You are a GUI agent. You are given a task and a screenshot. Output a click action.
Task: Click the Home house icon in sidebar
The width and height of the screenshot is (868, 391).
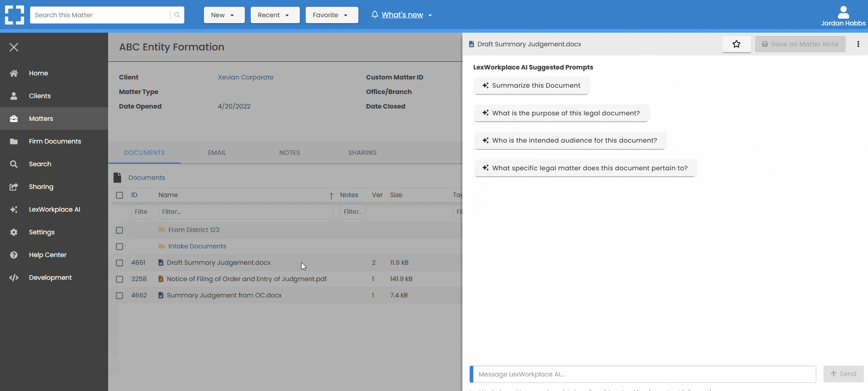[x=14, y=73]
